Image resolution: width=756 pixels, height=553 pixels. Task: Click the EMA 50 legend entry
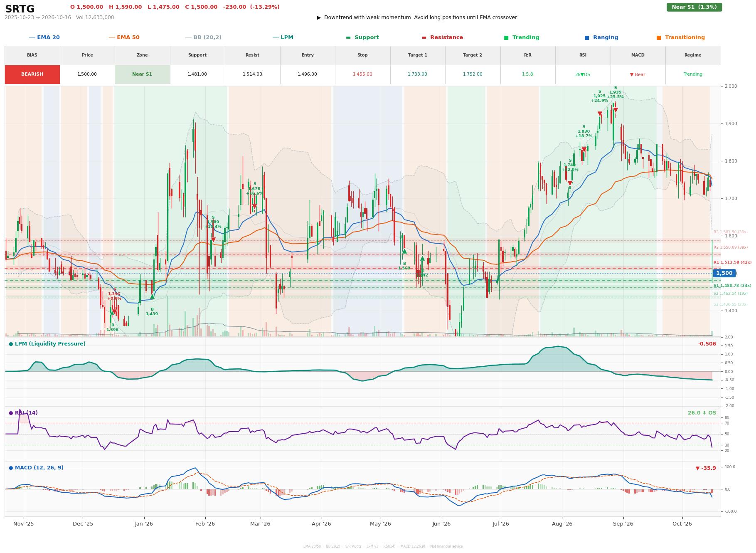[x=124, y=37]
